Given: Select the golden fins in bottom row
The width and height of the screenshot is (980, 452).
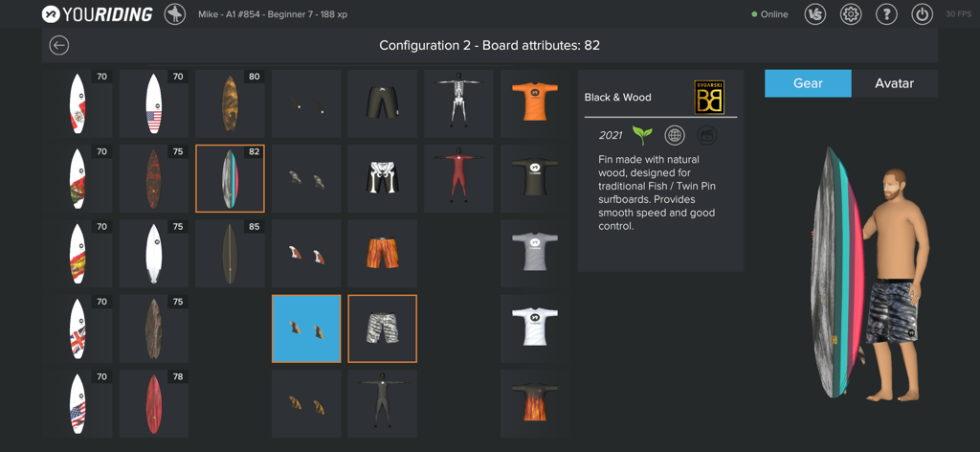Looking at the screenshot, I should [x=306, y=404].
